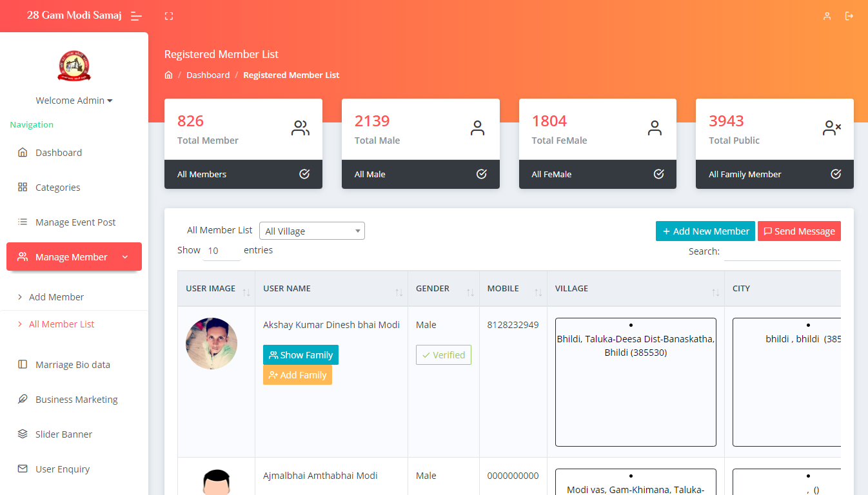Click the Add New Member button
Screen dimensions: 868x495
[x=705, y=231]
